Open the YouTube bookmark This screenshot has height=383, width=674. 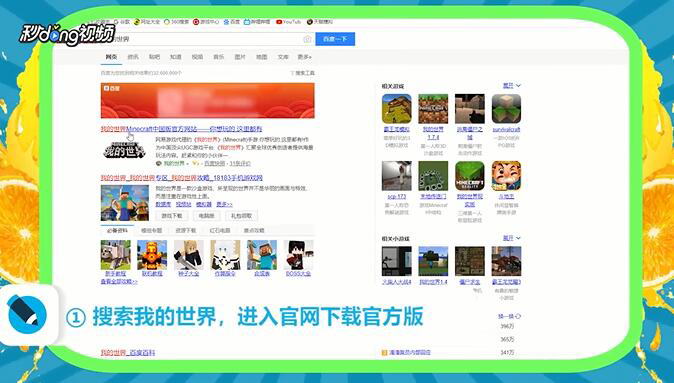click(288, 21)
